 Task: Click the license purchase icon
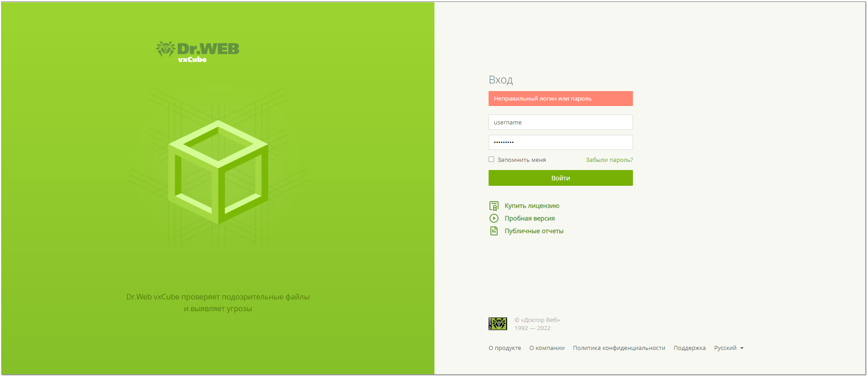(x=494, y=206)
